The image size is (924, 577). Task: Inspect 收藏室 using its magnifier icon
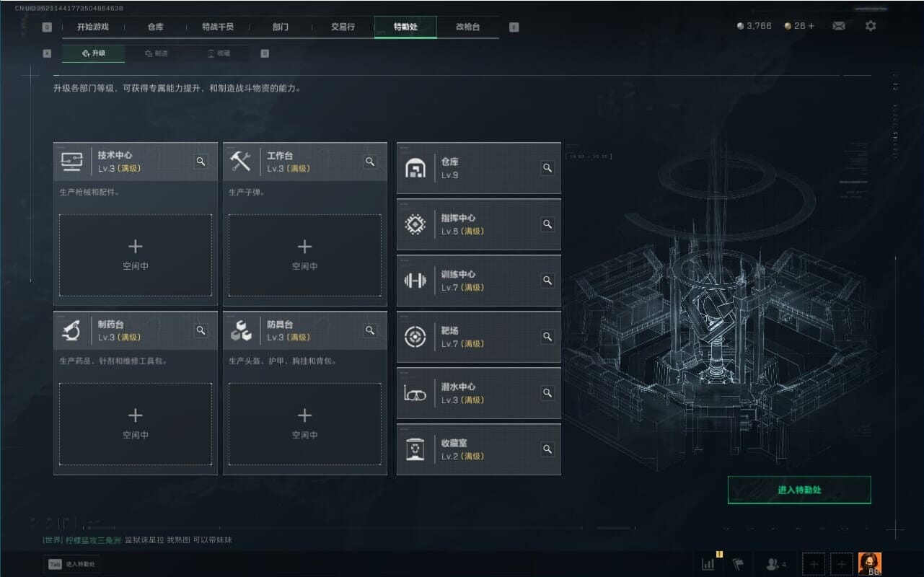(x=547, y=449)
